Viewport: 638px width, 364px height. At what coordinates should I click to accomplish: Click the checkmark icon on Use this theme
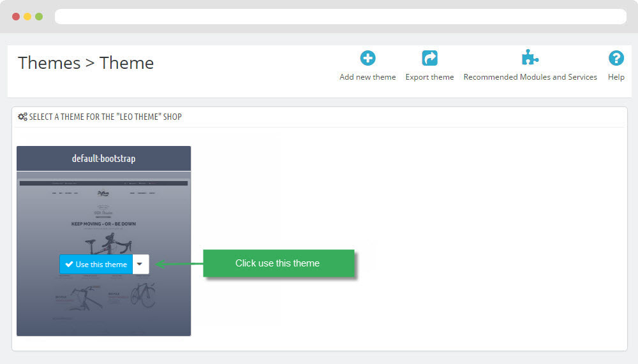click(69, 265)
